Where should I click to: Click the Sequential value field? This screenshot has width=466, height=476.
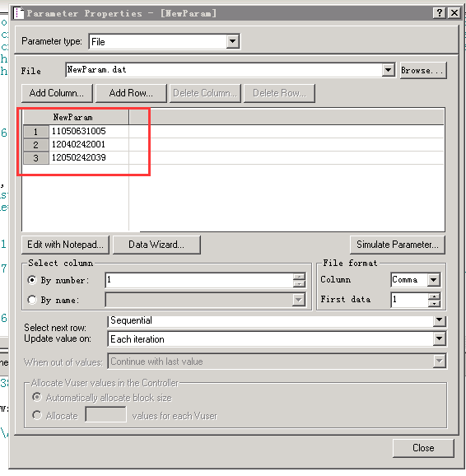[271, 321]
